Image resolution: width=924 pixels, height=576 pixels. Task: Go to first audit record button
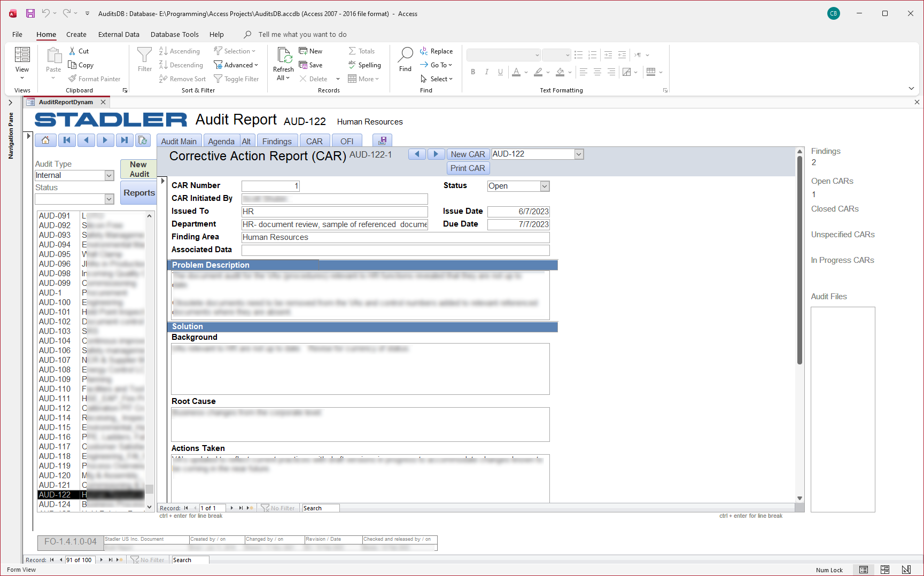[67, 141]
